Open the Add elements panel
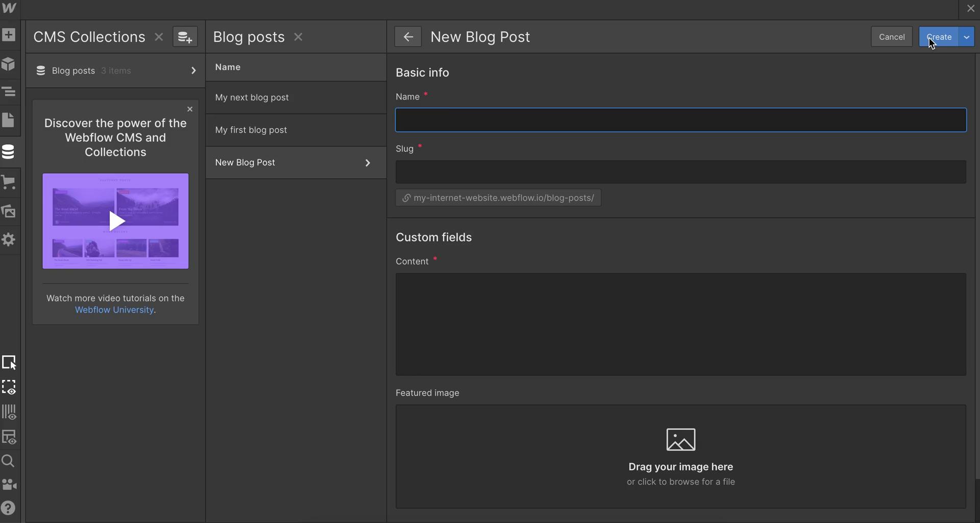 9,35
